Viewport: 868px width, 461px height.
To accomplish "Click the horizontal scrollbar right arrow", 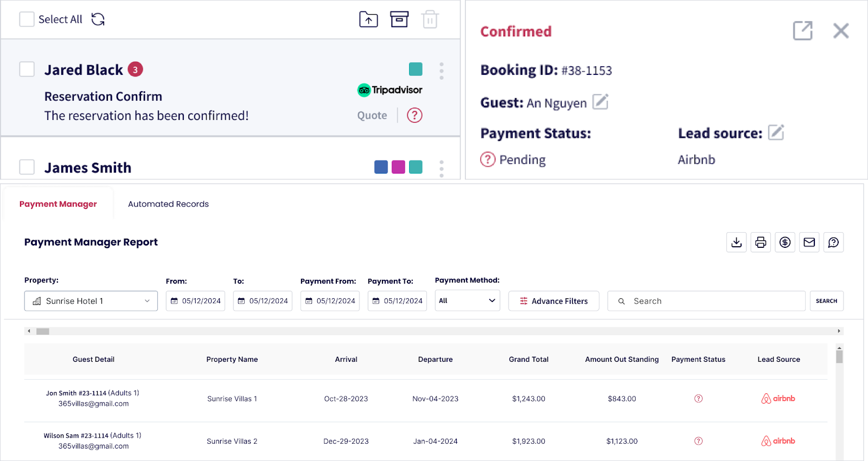I will point(839,331).
